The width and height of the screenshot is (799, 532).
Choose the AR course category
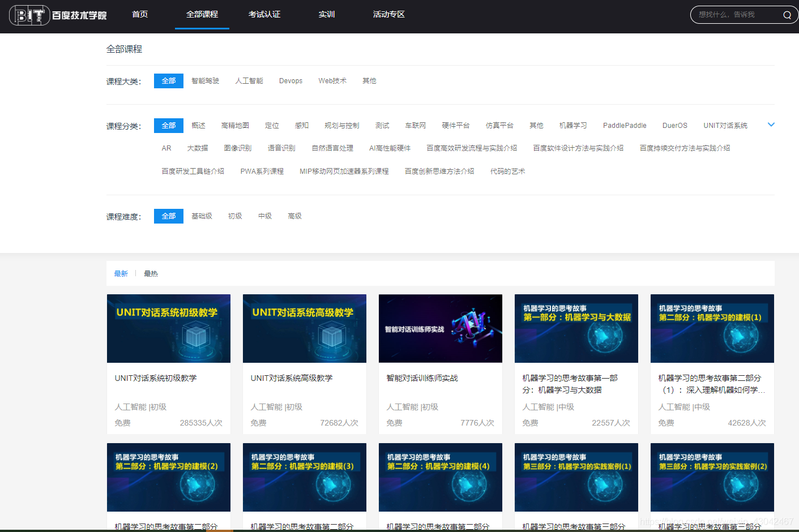pos(166,148)
